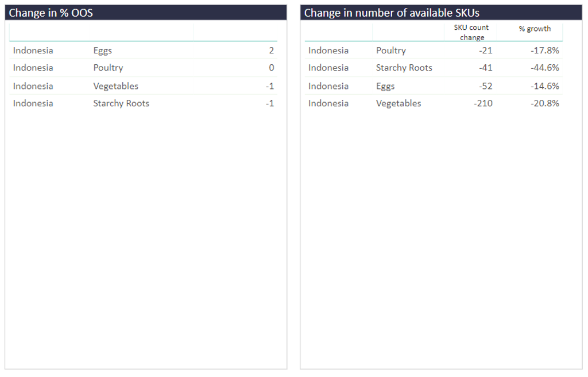Click the -44.6% growth value
Viewport: 588px width, 377px height.
[544, 68]
